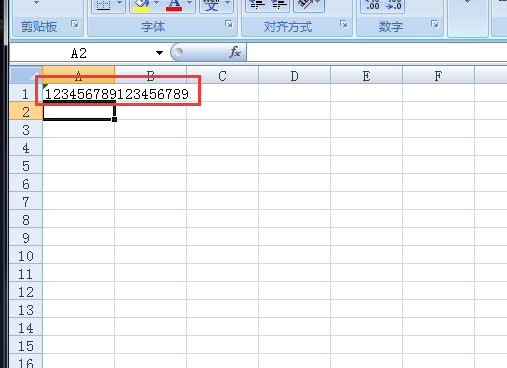
Task: Click the decrease indent icon
Action: tap(257, 5)
